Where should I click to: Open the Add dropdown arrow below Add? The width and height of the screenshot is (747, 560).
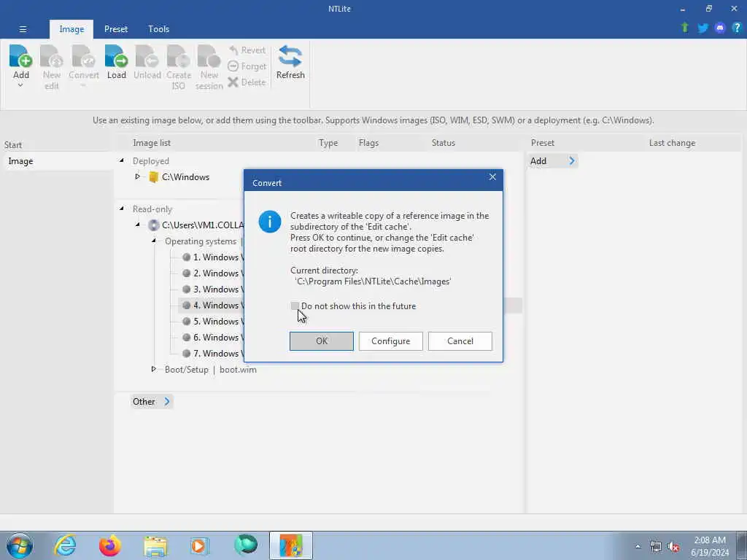click(x=20, y=86)
